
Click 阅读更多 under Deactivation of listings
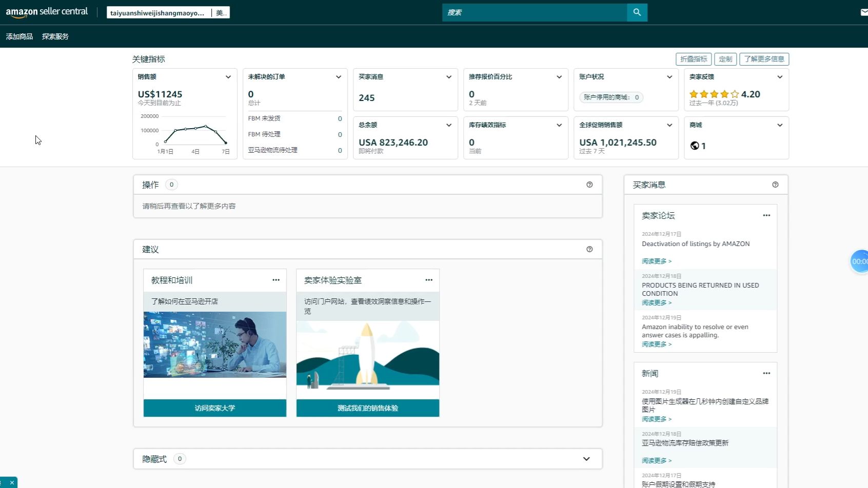pyautogui.click(x=657, y=261)
